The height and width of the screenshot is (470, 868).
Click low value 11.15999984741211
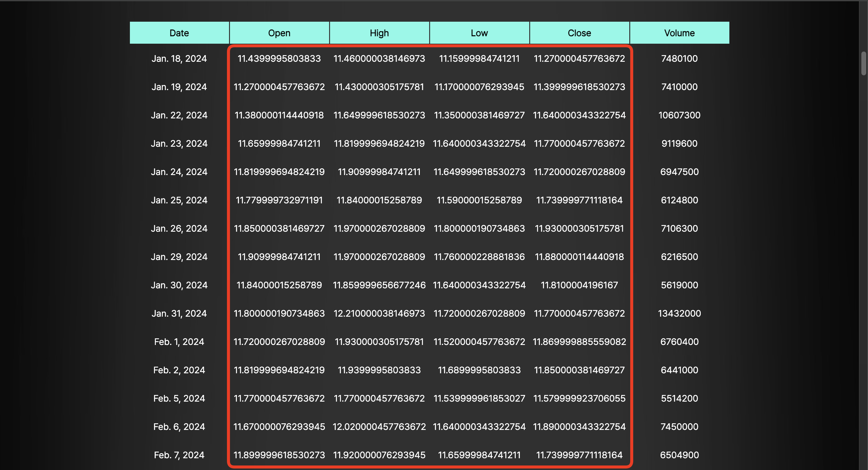(480, 59)
